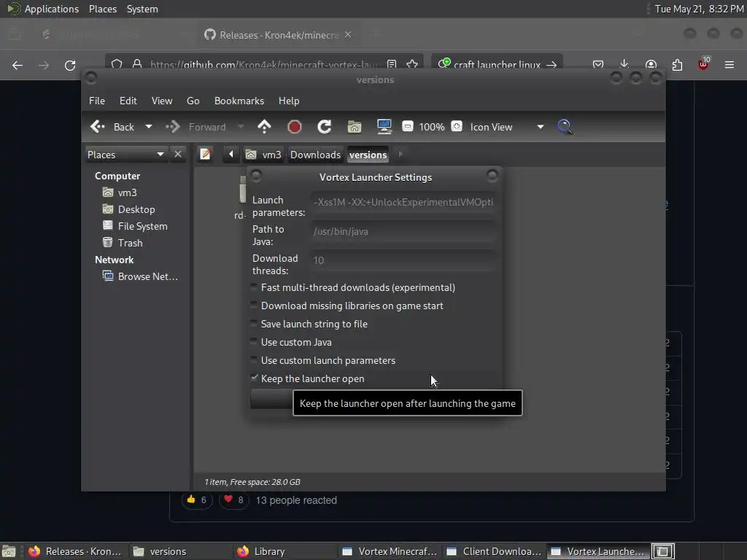Open the Places sidebar dropdown
This screenshot has height=560, width=747.
[126, 155]
